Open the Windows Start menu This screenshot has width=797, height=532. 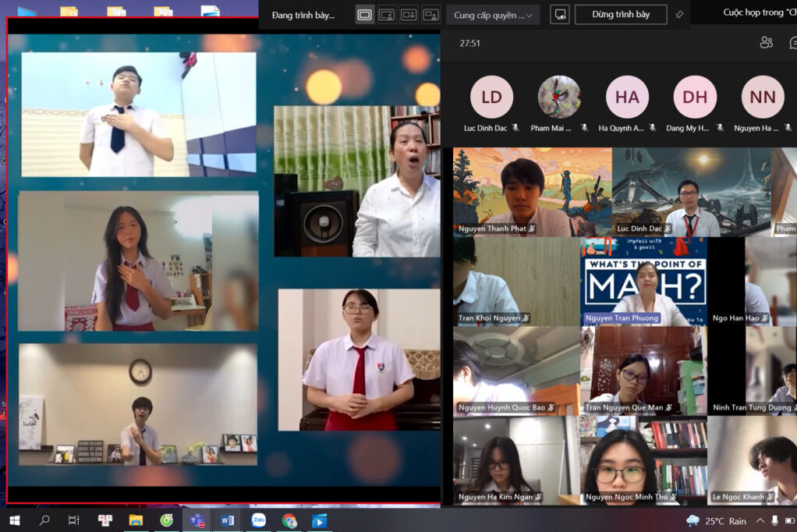[x=15, y=520]
